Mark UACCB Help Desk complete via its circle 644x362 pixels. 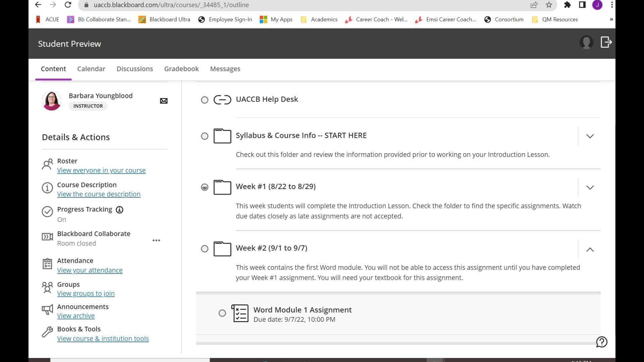[205, 100]
